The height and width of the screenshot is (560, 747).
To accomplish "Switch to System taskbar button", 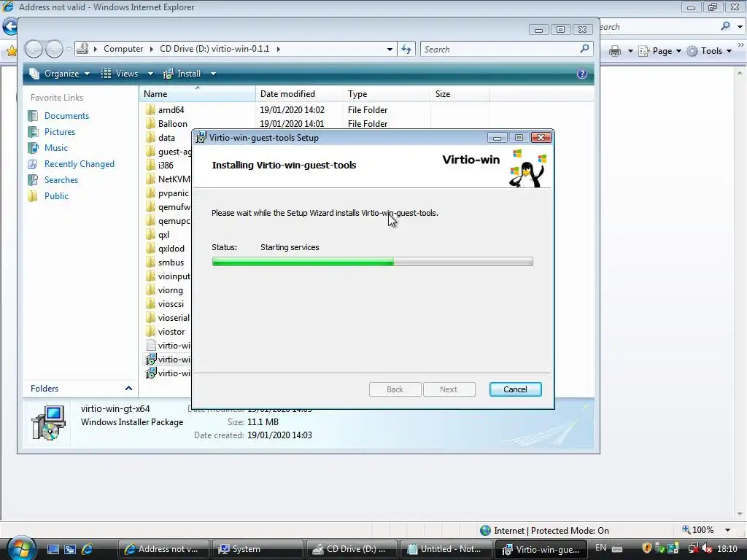I will 258,549.
